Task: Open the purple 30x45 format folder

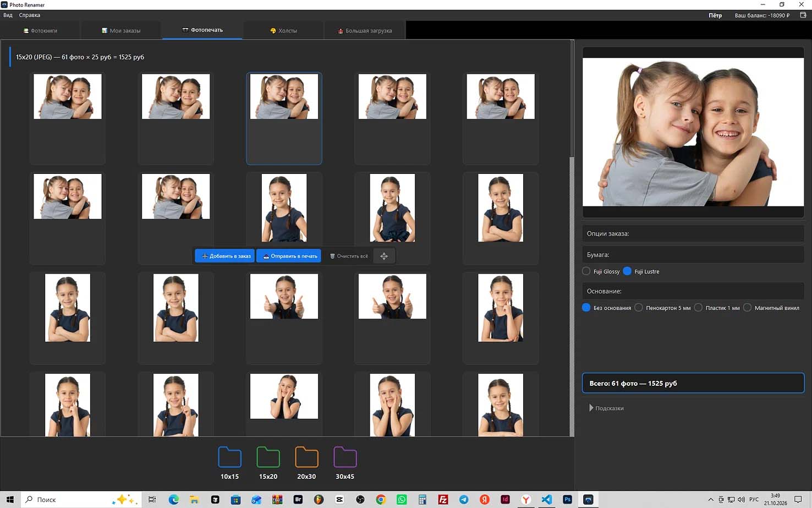Action: pyautogui.click(x=345, y=457)
